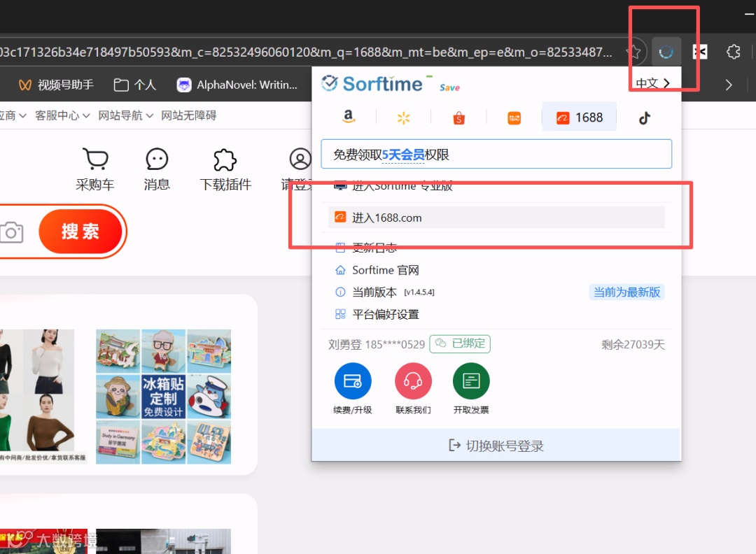Click account name 刘勇登 185****0529
Image resolution: width=756 pixels, height=554 pixels.
pyautogui.click(x=377, y=344)
